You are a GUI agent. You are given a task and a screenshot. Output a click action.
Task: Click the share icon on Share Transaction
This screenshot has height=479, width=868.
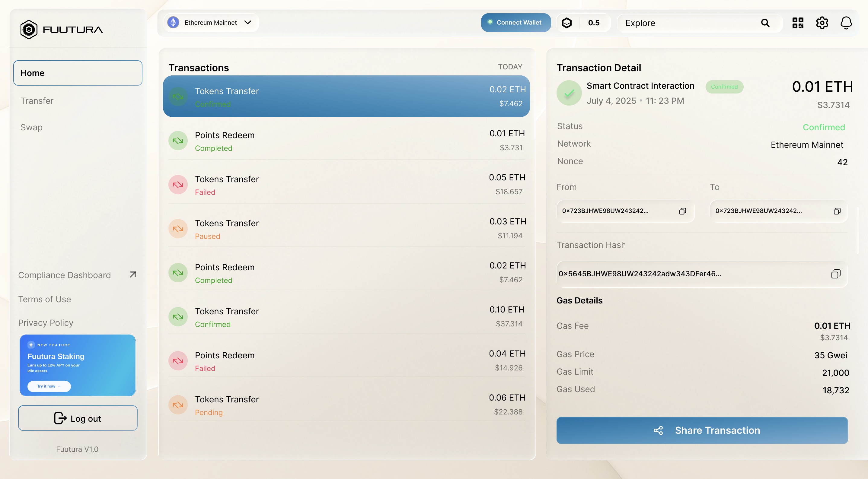[658, 430]
